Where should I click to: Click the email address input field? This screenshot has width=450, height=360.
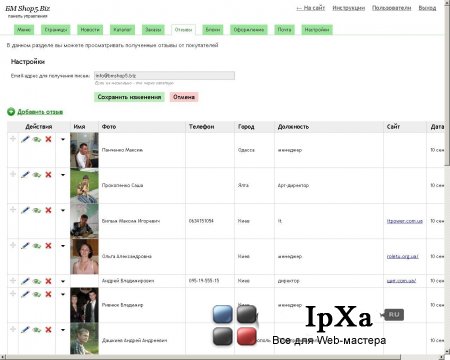tap(164, 76)
